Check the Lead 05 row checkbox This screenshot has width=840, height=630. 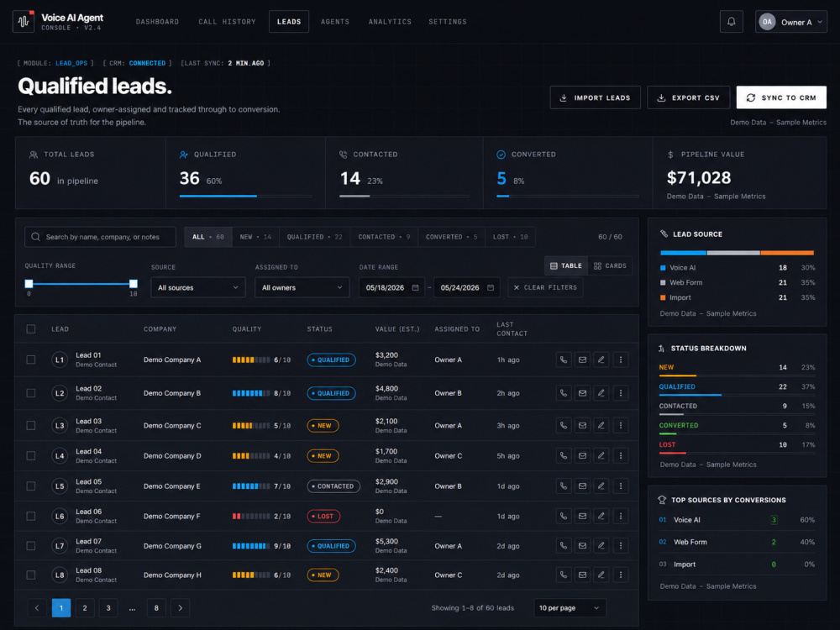tap(31, 486)
